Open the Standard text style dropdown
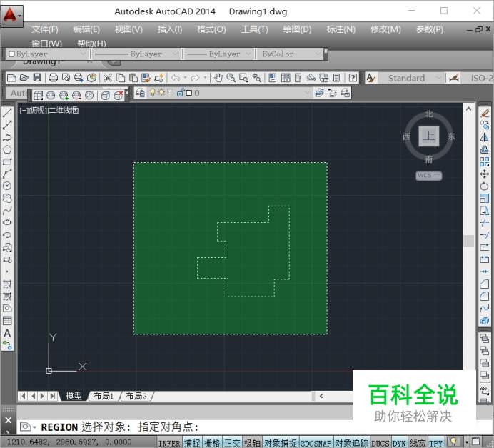The width and height of the screenshot is (494, 448). pyautogui.click(x=410, y=78)
